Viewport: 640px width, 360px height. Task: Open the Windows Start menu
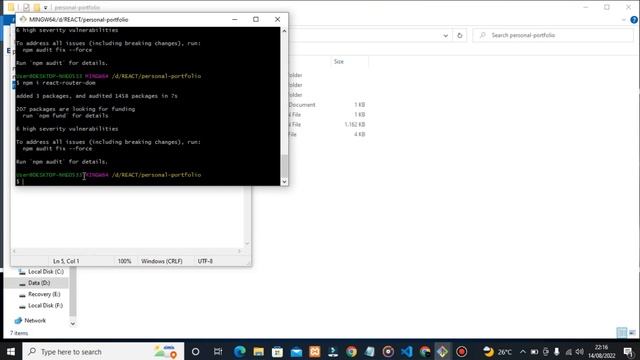point(11,351)
